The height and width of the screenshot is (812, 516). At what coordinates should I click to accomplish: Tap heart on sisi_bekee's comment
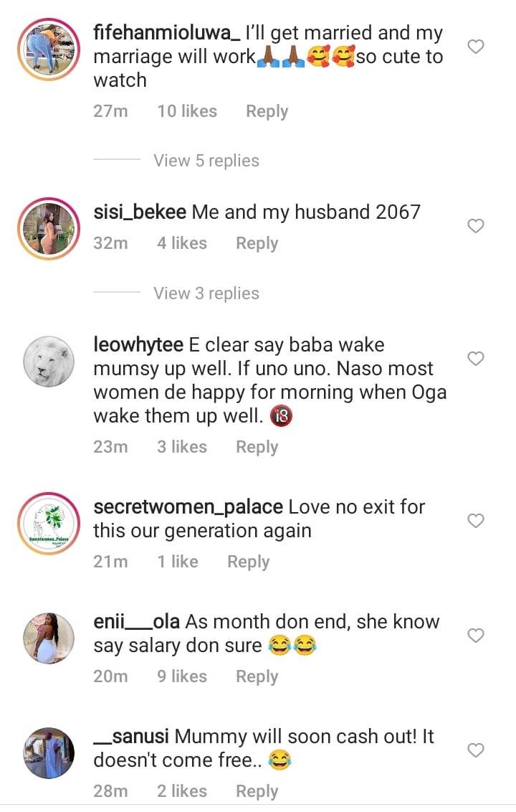coord(476,226)
